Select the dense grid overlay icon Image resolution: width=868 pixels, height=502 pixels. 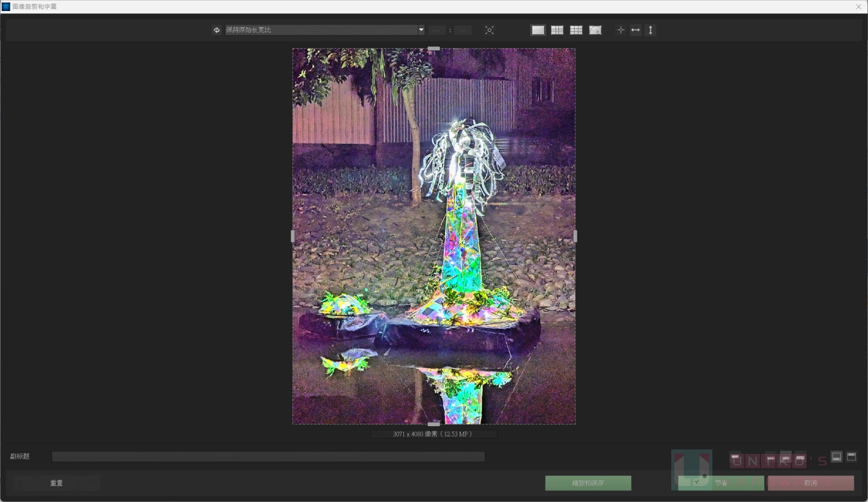(x=576, y=30)
